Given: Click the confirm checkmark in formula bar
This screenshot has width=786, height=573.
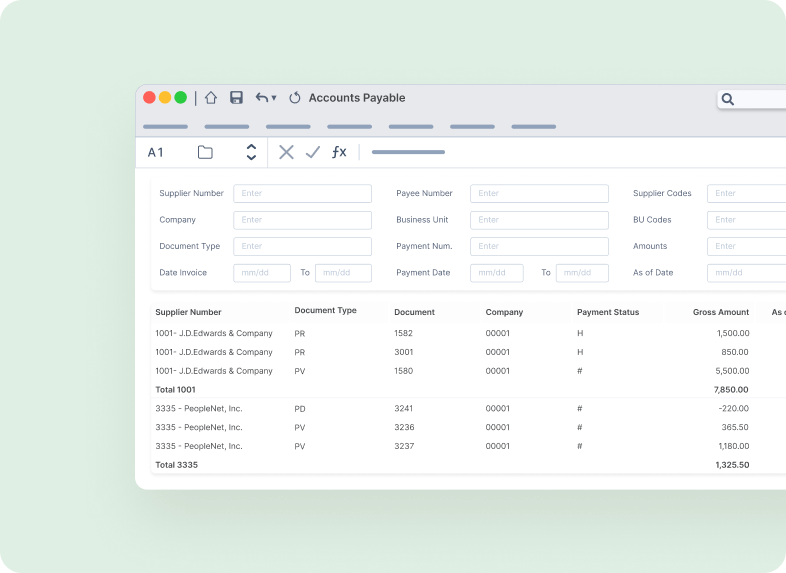Looking at the screenshot, I should click(x=313, y=152).
